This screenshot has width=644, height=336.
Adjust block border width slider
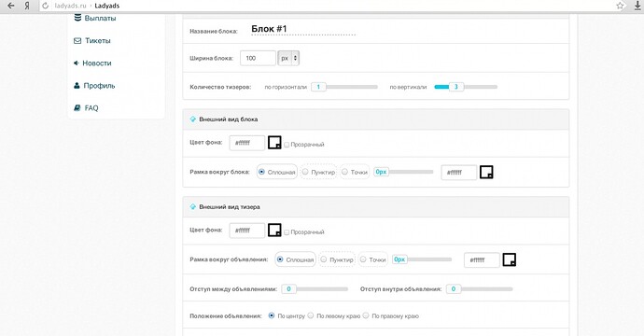tap(404, 172)
